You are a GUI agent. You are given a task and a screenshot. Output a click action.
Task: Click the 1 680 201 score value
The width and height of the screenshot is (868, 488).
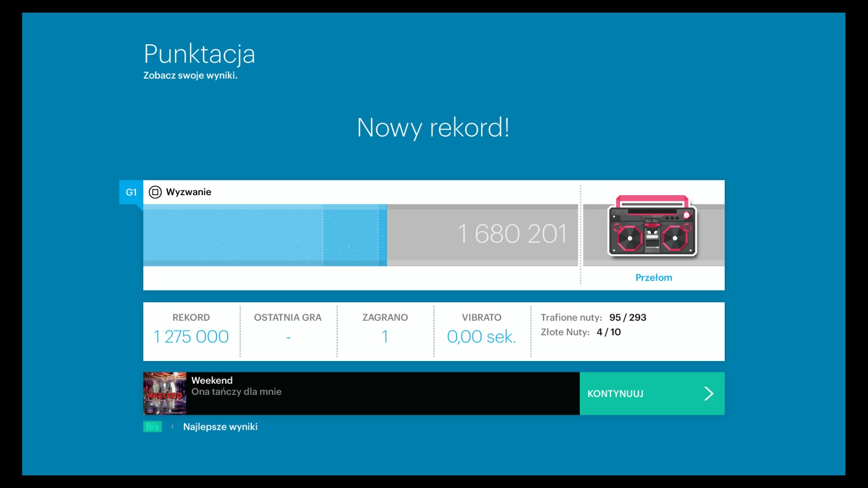[512, 234]
